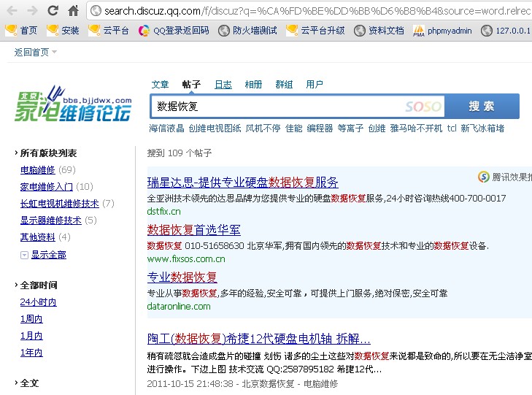
Task: Expand the 全文 section
Action: pyautogui.click(x=26, y=383)
